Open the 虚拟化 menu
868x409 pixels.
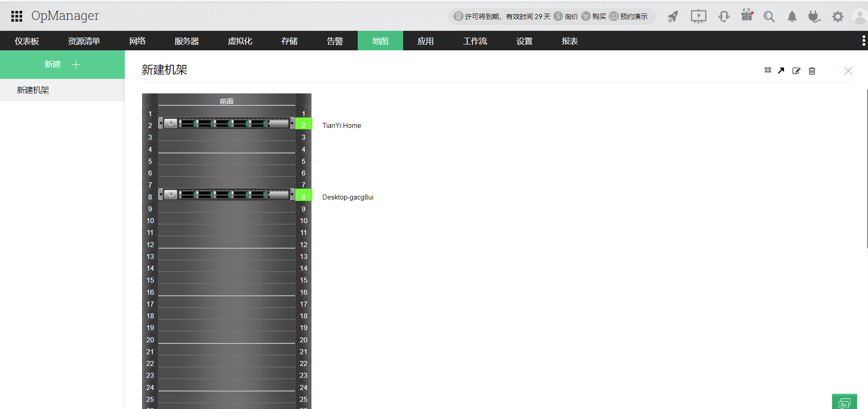click(240, 41)
